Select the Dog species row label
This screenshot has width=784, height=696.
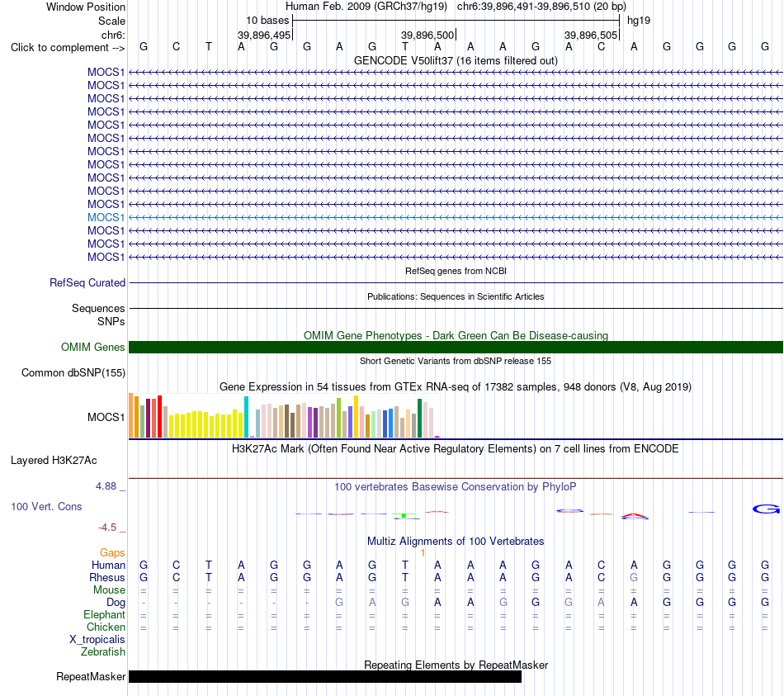116,603
